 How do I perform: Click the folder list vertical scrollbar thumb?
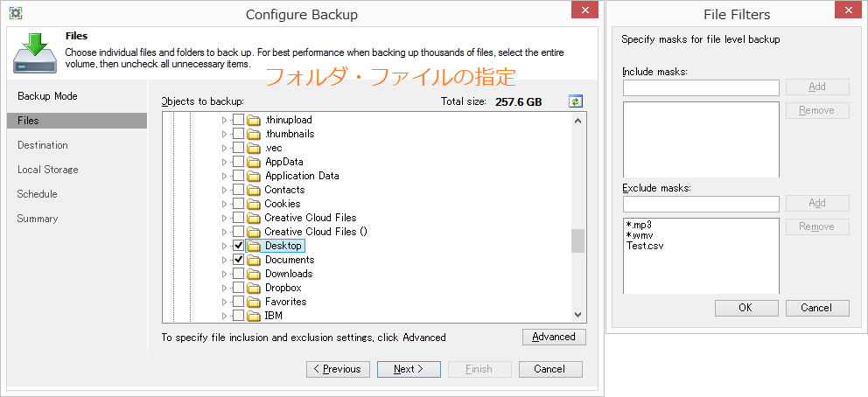click(577, 240)
